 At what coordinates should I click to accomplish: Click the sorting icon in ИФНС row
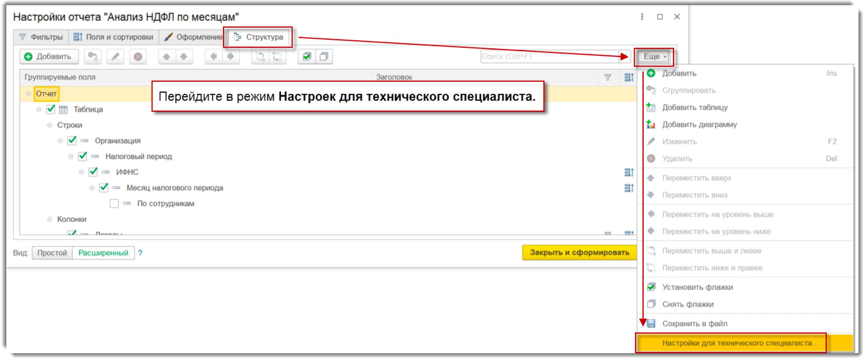click(x=628, y=172)
